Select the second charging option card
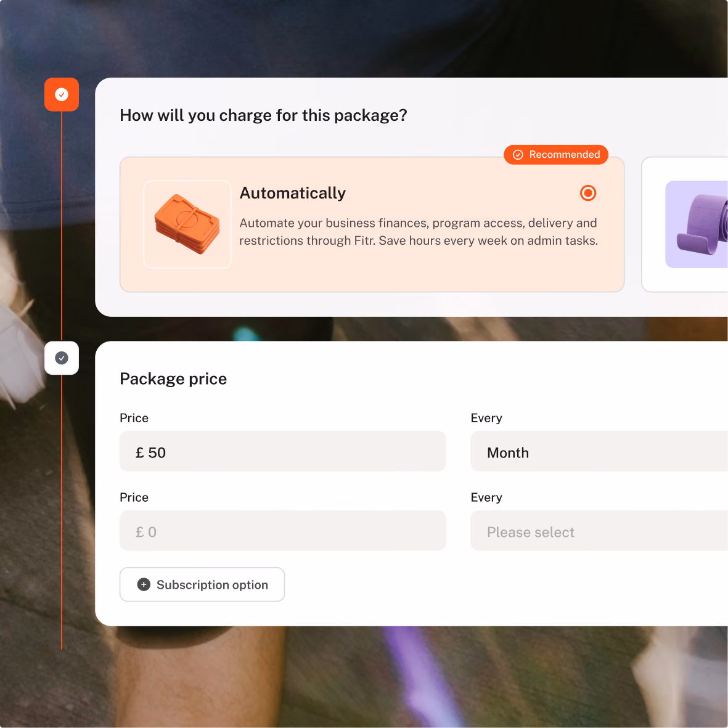Viewport: 728px width, 728px height. pyautogui.click(x=685, y=224)
